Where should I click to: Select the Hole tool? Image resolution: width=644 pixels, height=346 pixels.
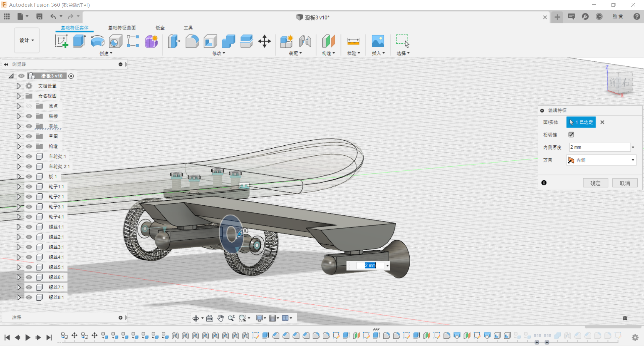116,41
